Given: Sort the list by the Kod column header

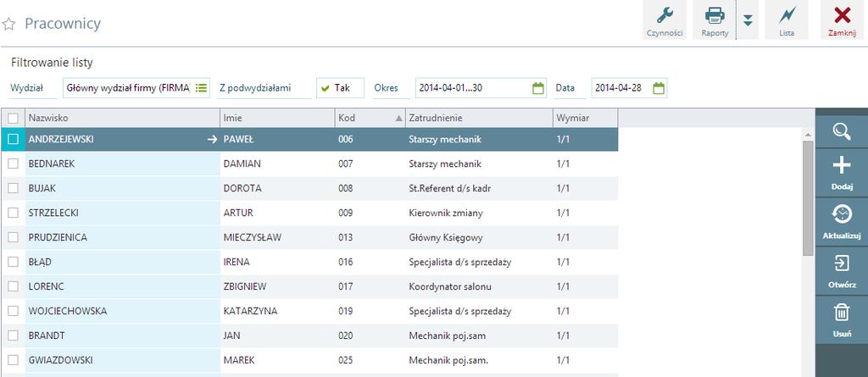Looking at the screenshot, I should point(370,118).
